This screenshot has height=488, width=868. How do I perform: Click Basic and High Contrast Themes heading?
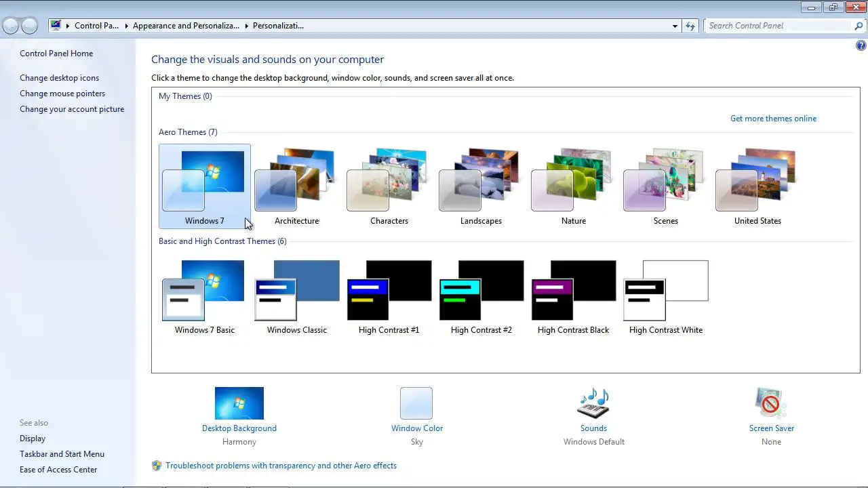click(x=222, y=241)
